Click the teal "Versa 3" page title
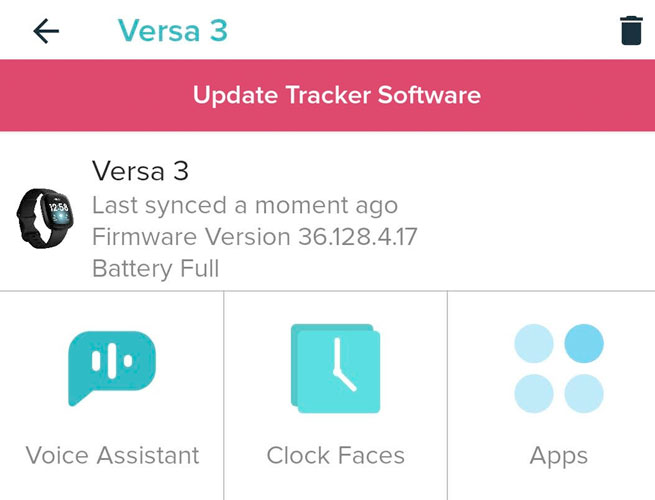 (x=172, y=31)
